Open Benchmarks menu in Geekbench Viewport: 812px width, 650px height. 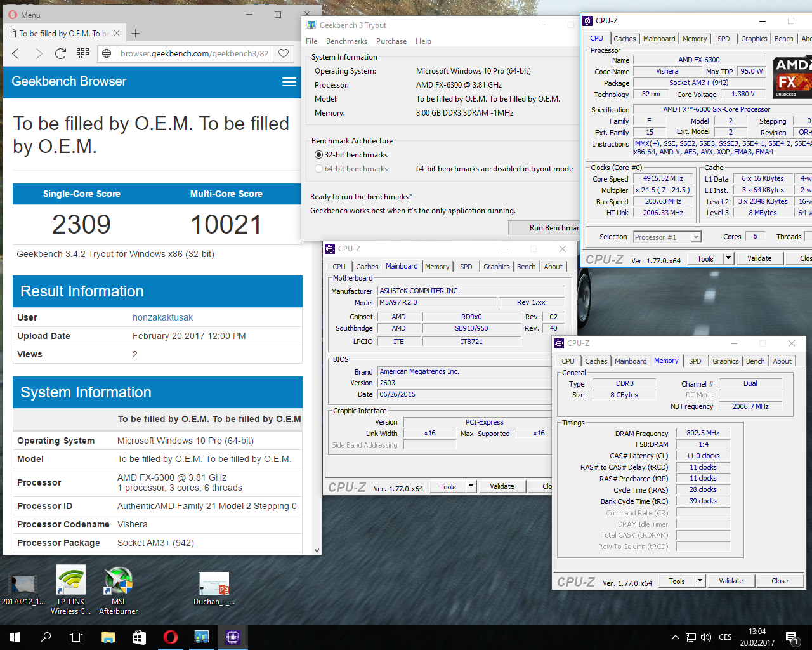(x=346, y=41)
